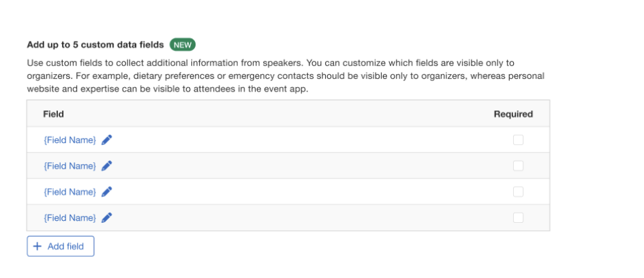Viewport: 644px width, 278px height.
Task: Click the Field column header
Action: click(53, 114)
